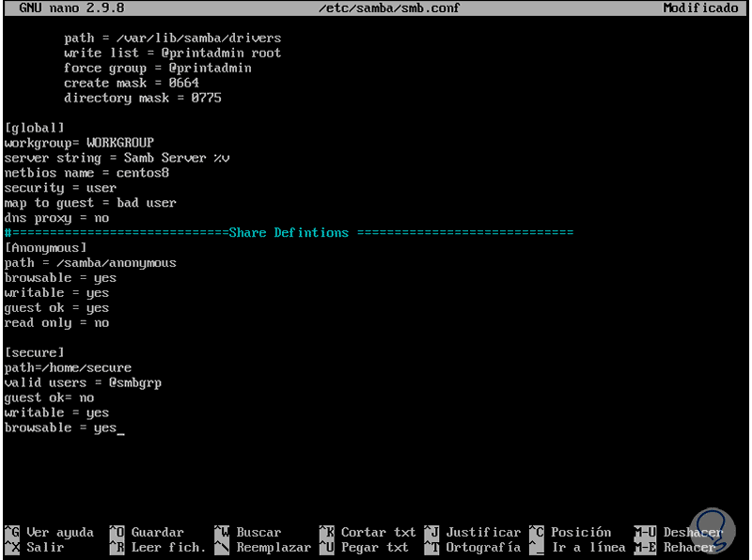
Task: Click the path=/home/secure line
Action: [68, 367]
